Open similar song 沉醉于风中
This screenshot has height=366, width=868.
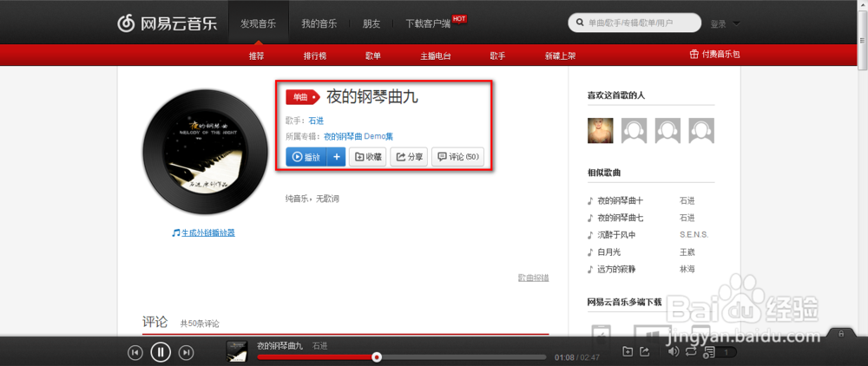coord(616,235)
